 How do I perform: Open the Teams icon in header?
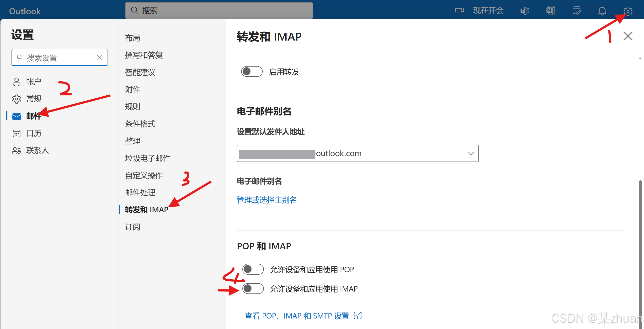click(x=525, y=11)
